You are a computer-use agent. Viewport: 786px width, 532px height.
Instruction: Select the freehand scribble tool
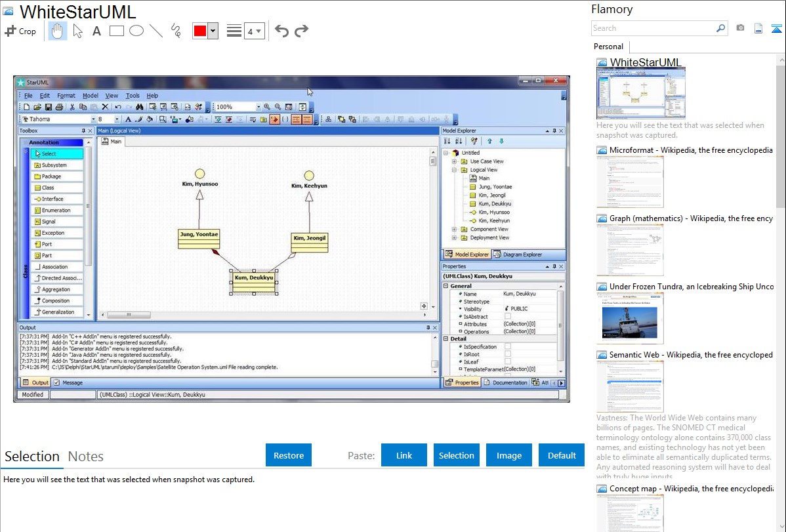[x=176, y=31]
